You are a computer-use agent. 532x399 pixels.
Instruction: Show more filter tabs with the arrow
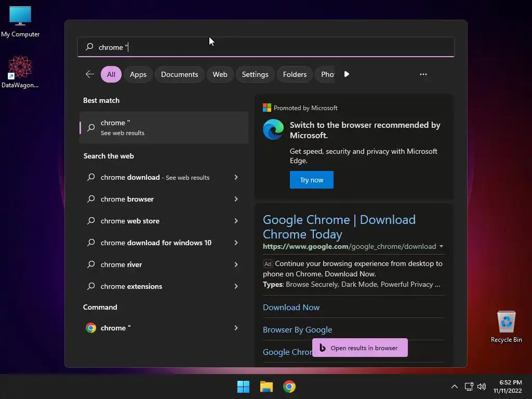click(347, 74)
